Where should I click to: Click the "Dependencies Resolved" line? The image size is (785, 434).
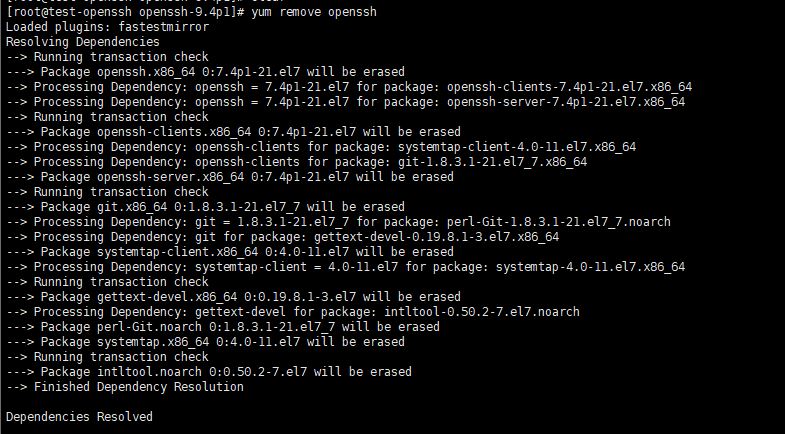[79, 417]
